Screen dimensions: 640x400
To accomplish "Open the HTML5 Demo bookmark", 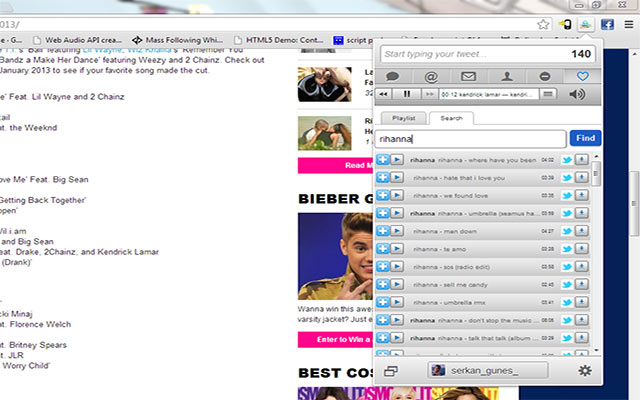I will [x=279, y=40].
